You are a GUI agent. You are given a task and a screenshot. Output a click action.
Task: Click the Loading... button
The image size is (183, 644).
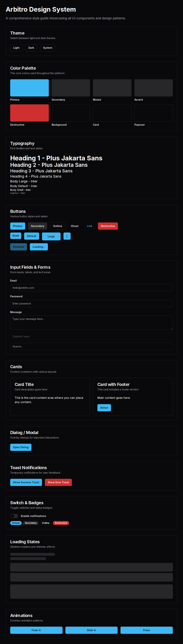point(39,247)
